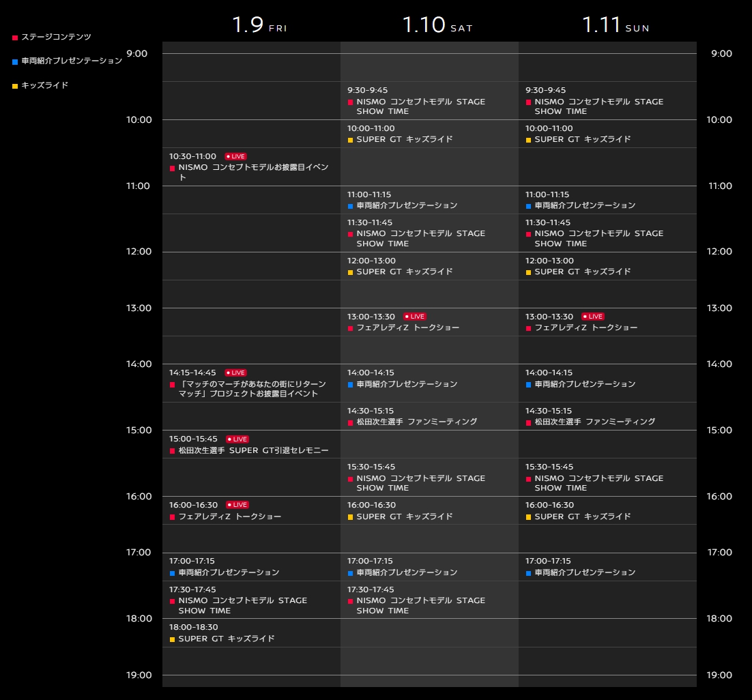The image size is (752, 700).
Task: Click the LIVE badge beside Friday 15:00-15:45
Action: (x=237, y=439)
